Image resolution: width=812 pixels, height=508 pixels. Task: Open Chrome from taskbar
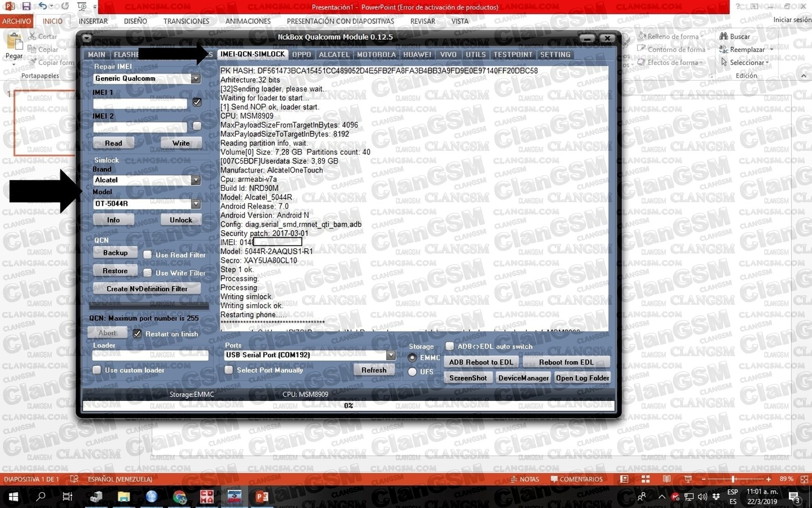pyautogui.click(x=179, y=496)
